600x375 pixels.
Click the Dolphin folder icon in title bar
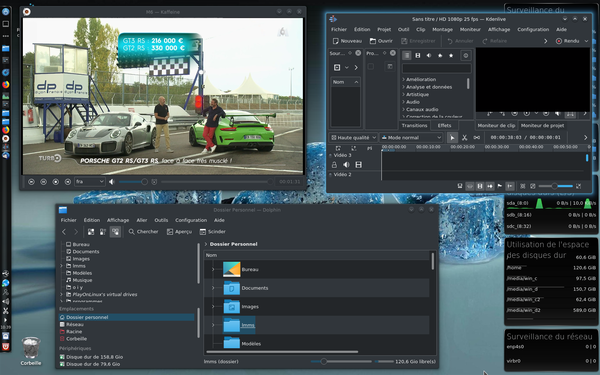tap(63, 210)
